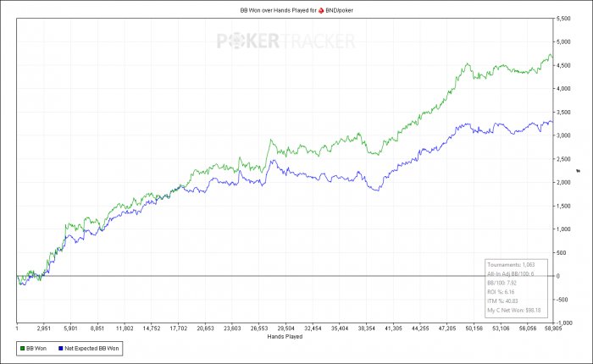This screenshot has width=593, height=364.
Task: Click the 56,056 x-axis tick label
Action: (x=527, y=328)
